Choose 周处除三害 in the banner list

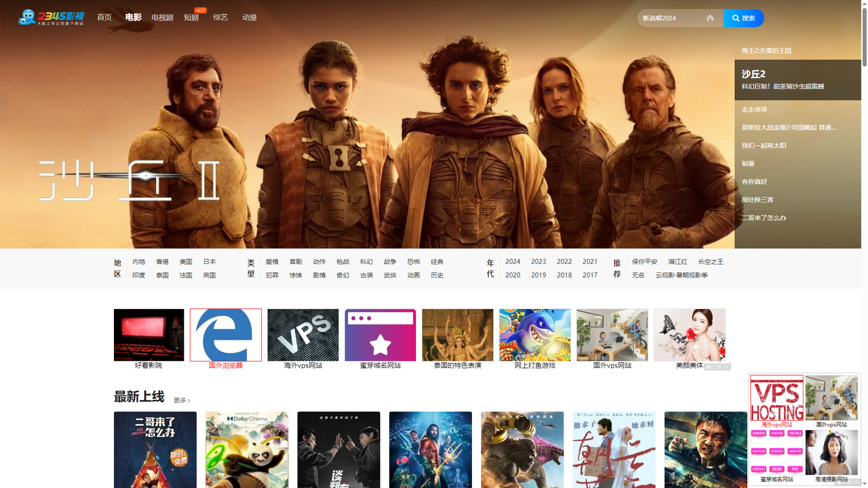tap(758, 200)
